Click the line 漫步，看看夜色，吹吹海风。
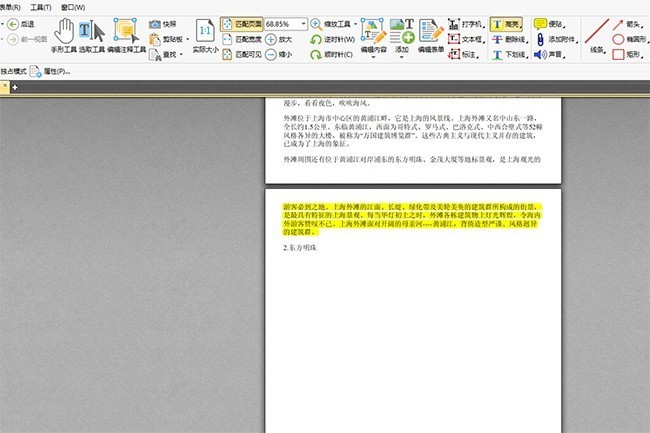 tap(327, 103)
